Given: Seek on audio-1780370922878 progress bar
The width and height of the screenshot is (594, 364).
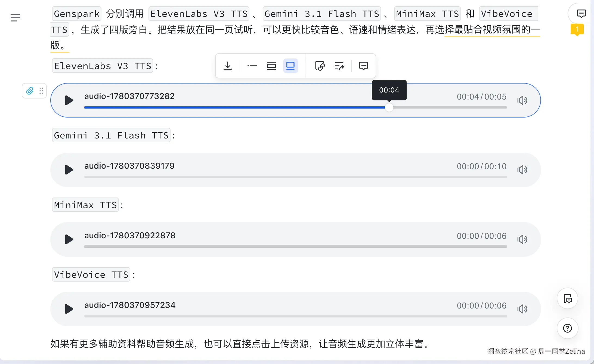Looking at the screenshot, I should click(295, 247).
